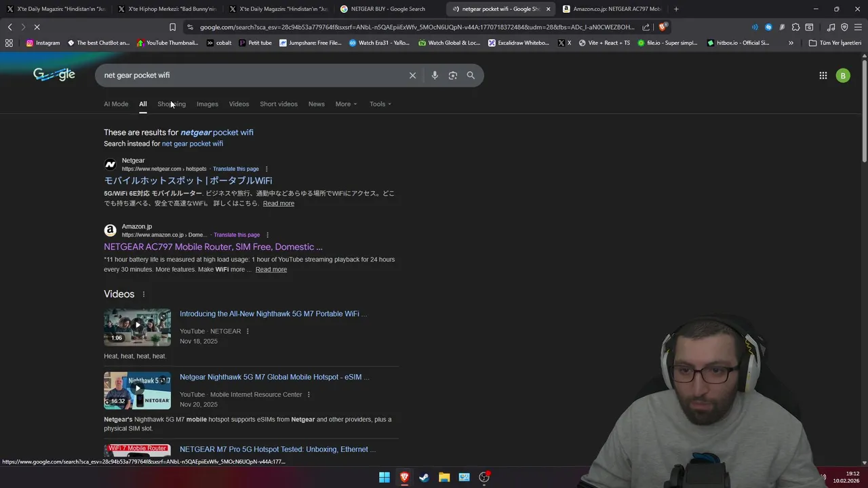The height and width of the screenshot is (488, 868).
Task: Open options menu for Netgear result
Action: click(267, 169)
